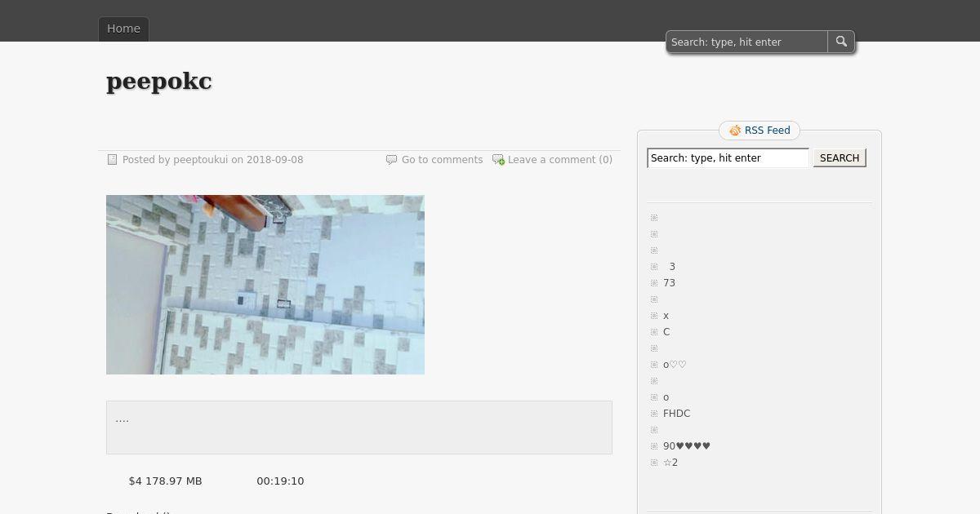Image resolution: width=980 pixels, height=514 pixels.
Task: Select the file size text 178.97 MB
Action: 175,481
